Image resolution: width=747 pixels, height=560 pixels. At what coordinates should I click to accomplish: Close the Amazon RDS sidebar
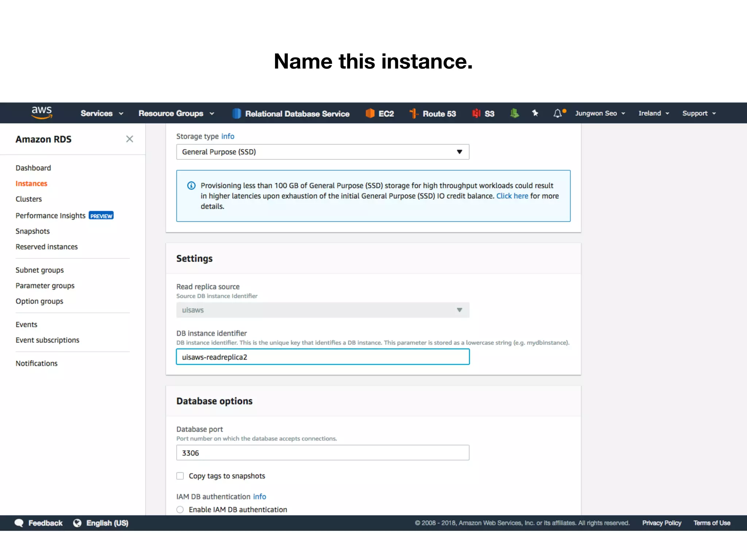(x=129, y=139)
